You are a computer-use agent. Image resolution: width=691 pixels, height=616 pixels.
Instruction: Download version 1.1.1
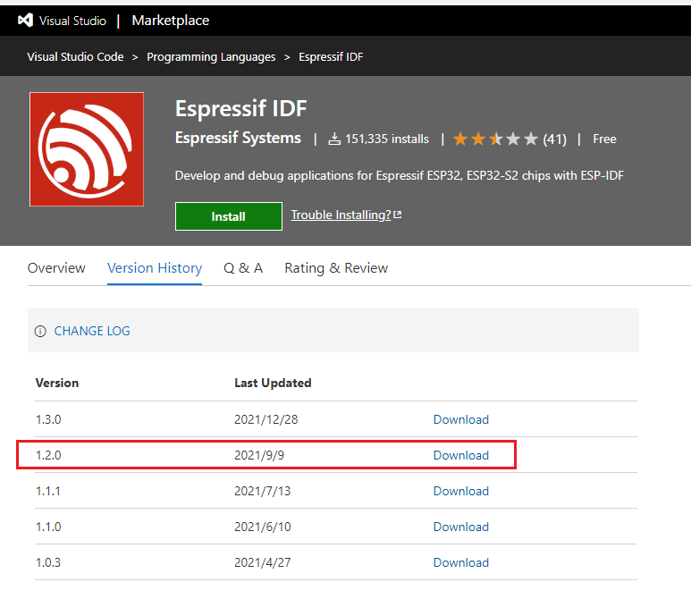[x=461, y=491]
